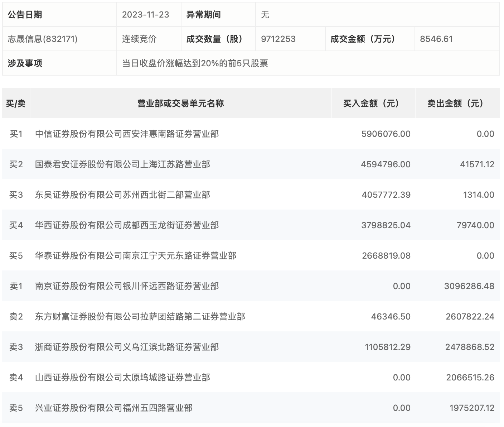Image resolution: width=504 pixels, height=427 pixels.
Task: Select 浙商证券股份有限公司义乌江滨北路证券营业部
Action: (127, 347)
